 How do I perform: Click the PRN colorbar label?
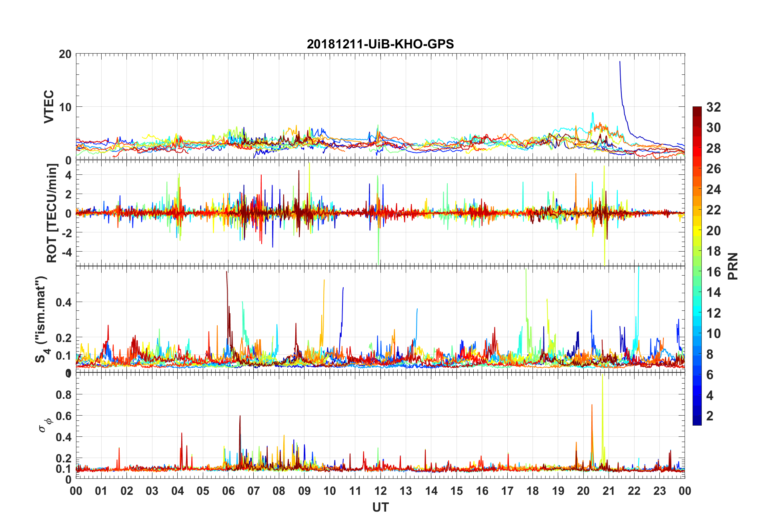[733, 266]
